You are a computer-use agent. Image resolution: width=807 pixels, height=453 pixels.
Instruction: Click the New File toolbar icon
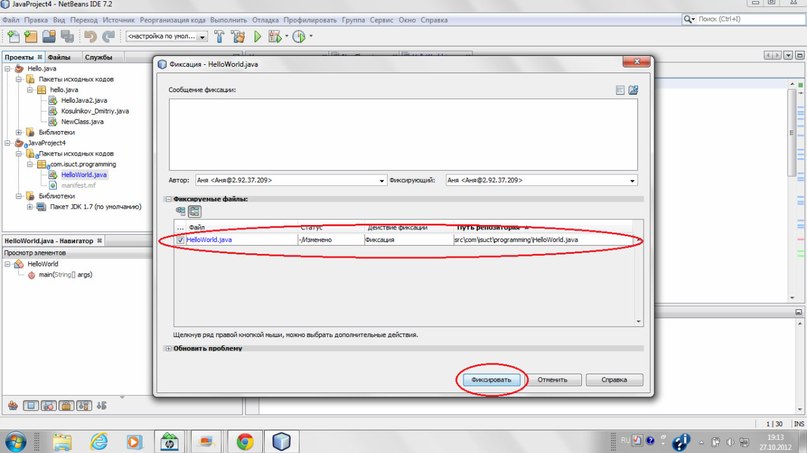pyautogui.click(x=13, y=37)
